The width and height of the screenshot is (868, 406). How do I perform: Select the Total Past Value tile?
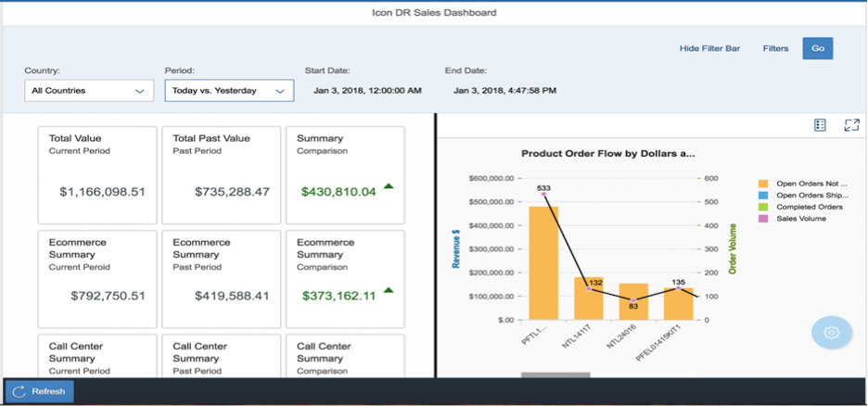pyautogui.click(x=221, y=175)
